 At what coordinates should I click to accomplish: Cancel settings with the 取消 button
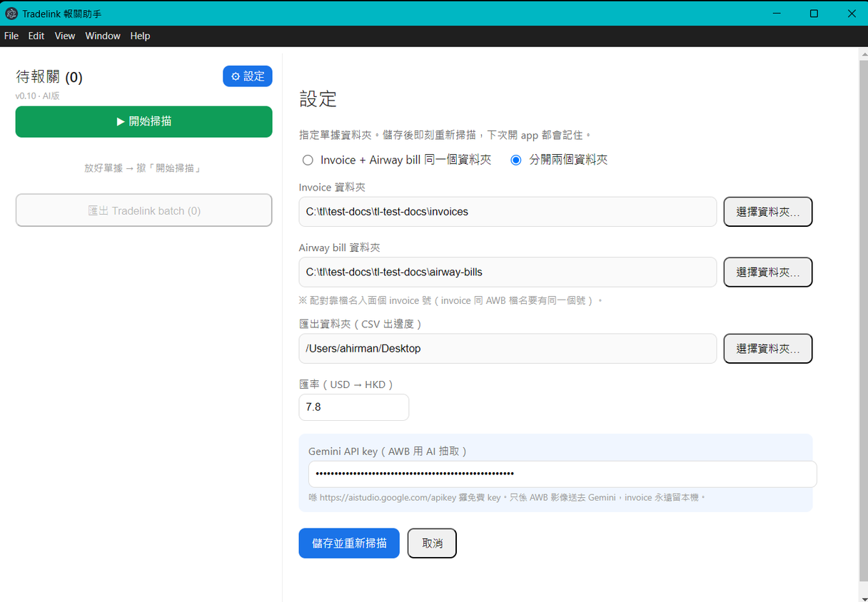(x=432, y=544)
